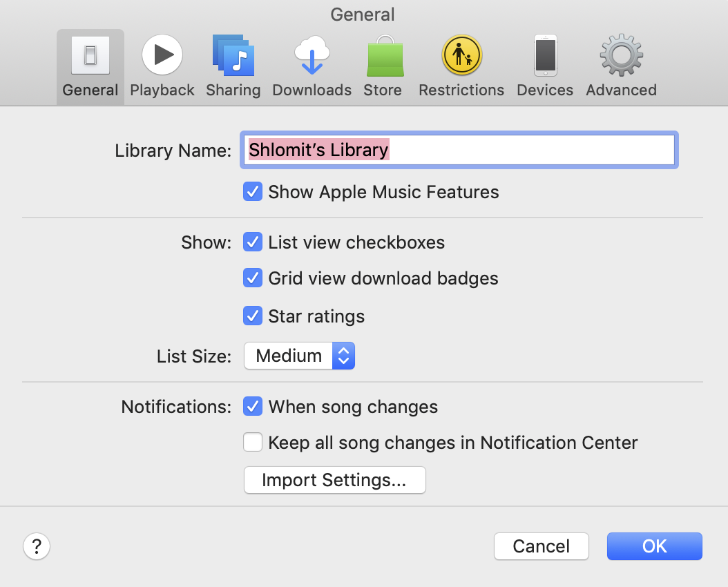Confirm preferences with OK button
728x587 pixels.
(x=654, y=546)
